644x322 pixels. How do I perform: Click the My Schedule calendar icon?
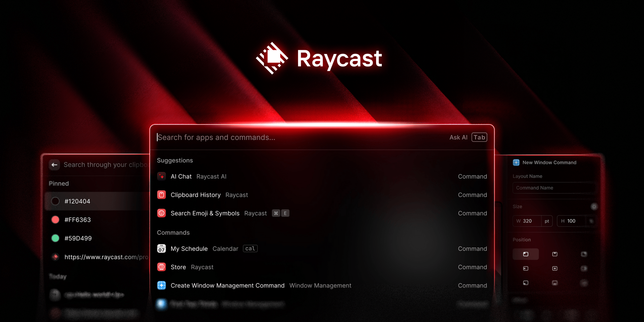click(162, 249)
